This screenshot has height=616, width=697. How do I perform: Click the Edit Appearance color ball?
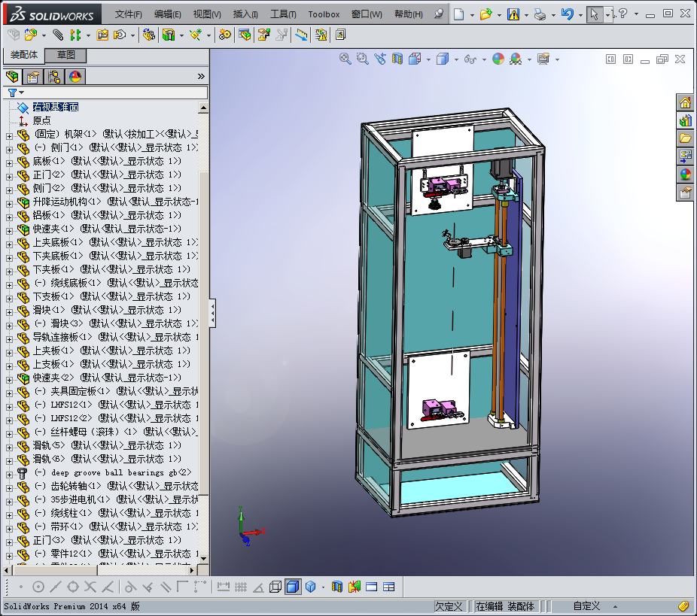[498, 59]
